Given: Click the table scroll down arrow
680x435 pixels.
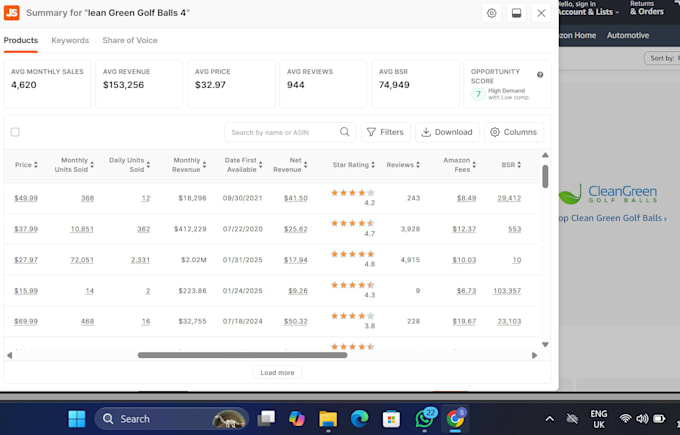Looking at the screenshot, I should pos(545,344).
